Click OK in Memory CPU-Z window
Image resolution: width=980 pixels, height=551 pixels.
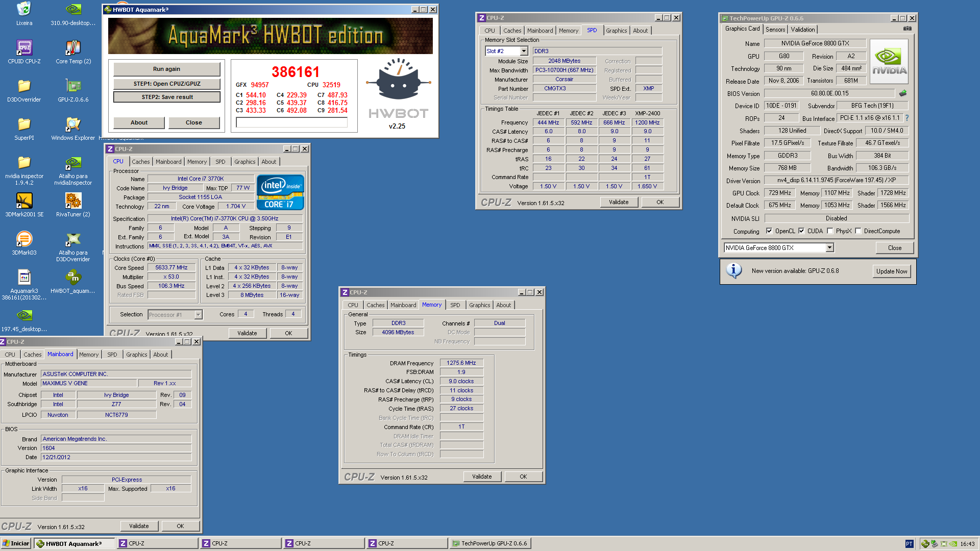523,477
